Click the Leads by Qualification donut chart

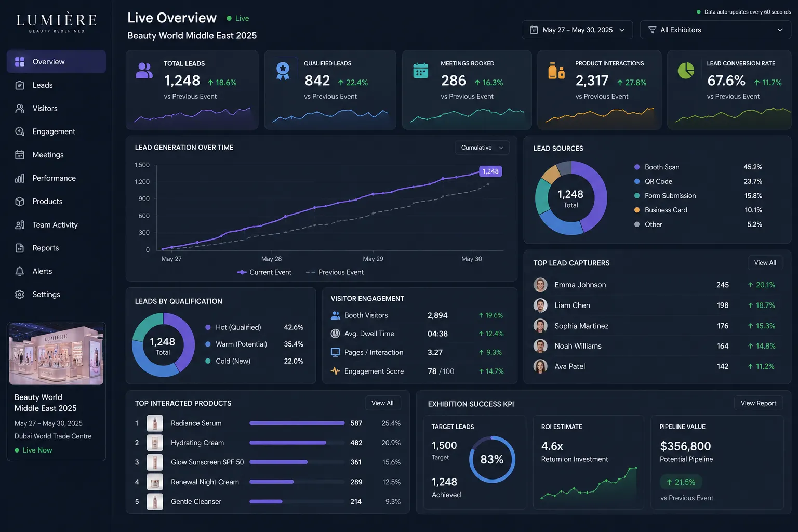163,345
